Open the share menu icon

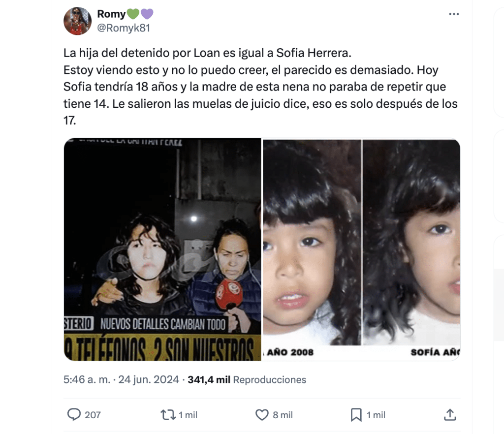450,414
